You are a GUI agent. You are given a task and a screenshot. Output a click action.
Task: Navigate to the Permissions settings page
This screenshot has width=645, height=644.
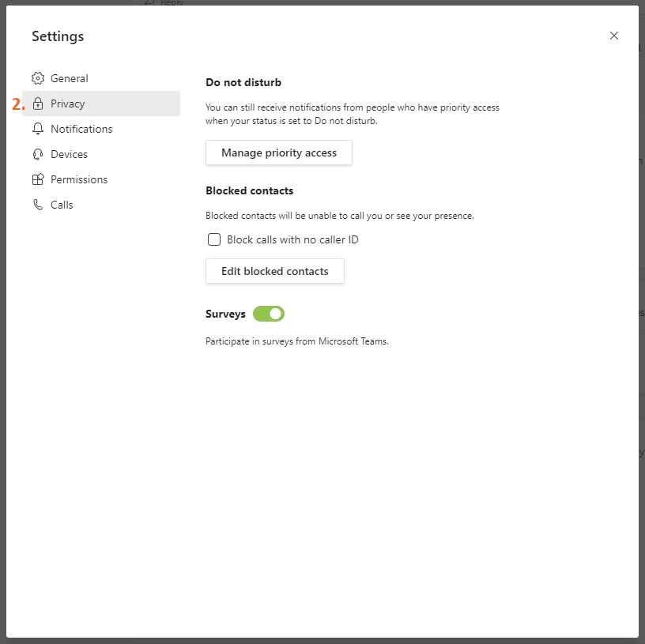coord(79,179)
